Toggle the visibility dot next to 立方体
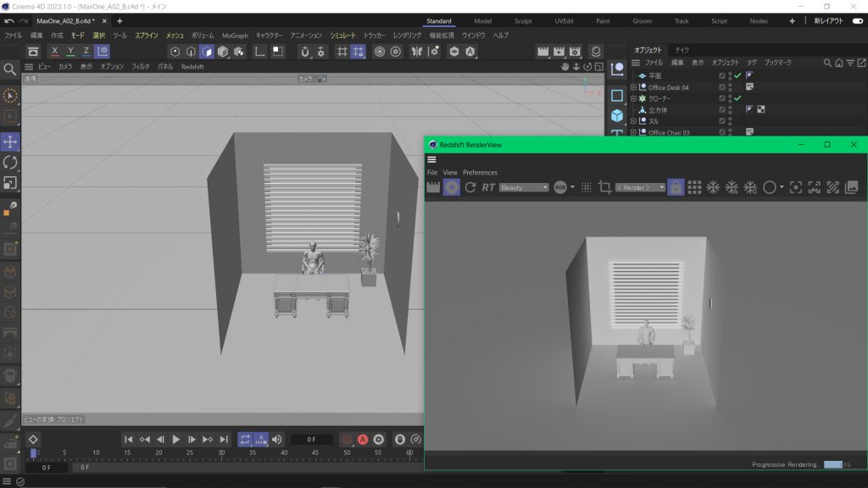Image resolution: width=868 pixels, height=488 pixels. [x=730, y=109]
